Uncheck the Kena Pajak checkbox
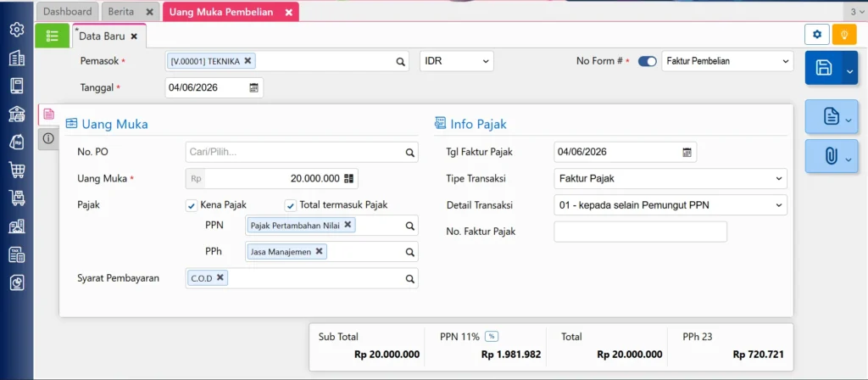The image size is (868, 380). (x=192, y=205)
